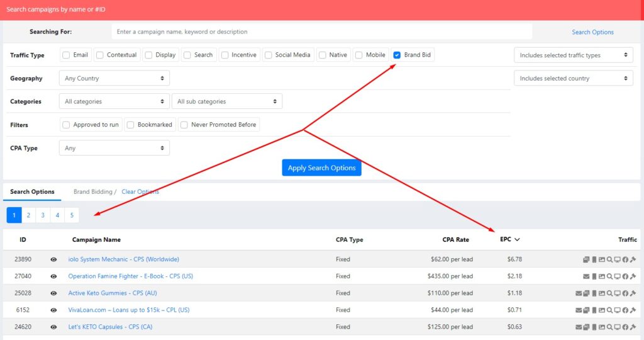
Task: Open the Operation Famine Fighter campaign link
Action: (x=131, y=276)
